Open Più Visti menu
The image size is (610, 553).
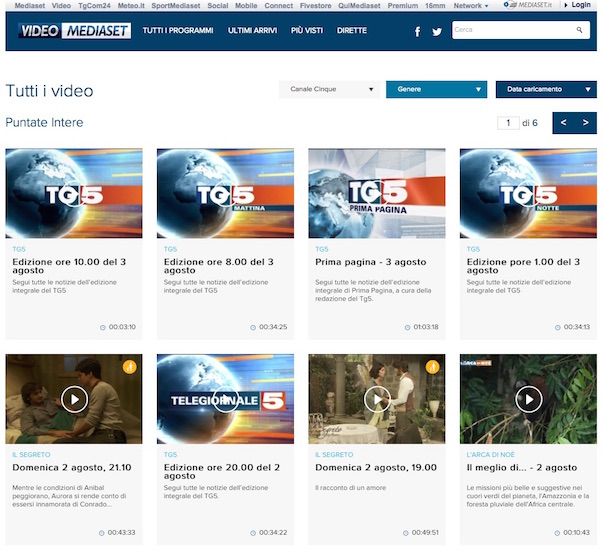click(307, 31)
